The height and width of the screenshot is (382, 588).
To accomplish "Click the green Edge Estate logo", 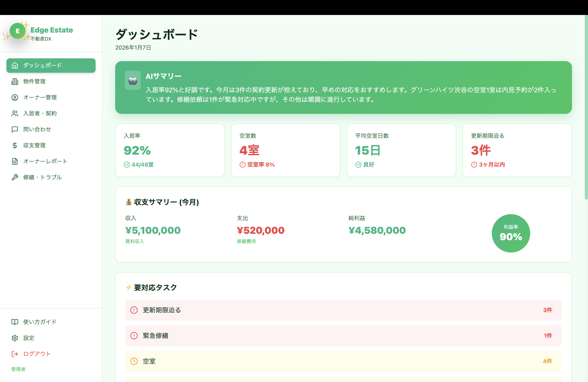I will (x=18, y=31).
